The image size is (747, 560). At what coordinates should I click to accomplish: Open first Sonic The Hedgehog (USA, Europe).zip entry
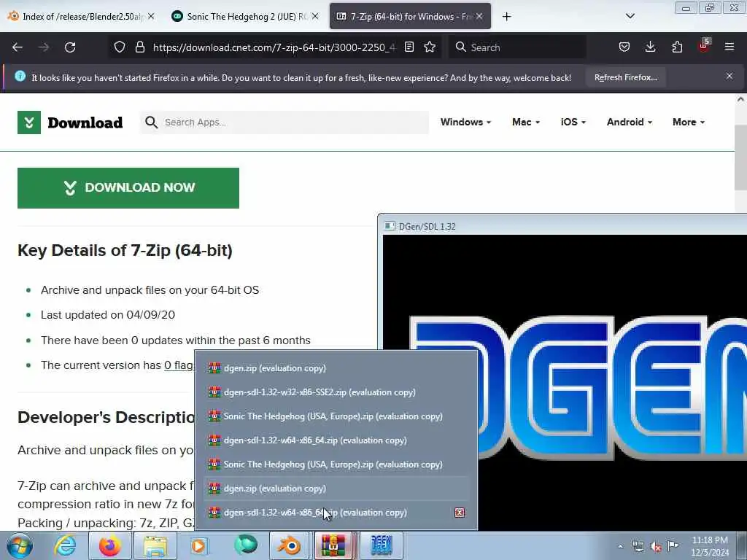coord(336,416)
